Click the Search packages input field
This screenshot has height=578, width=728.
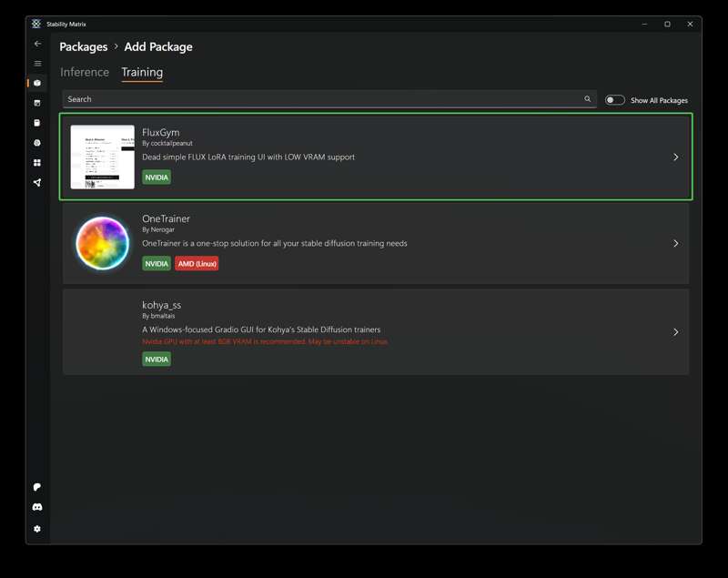[x=318, y=99]
